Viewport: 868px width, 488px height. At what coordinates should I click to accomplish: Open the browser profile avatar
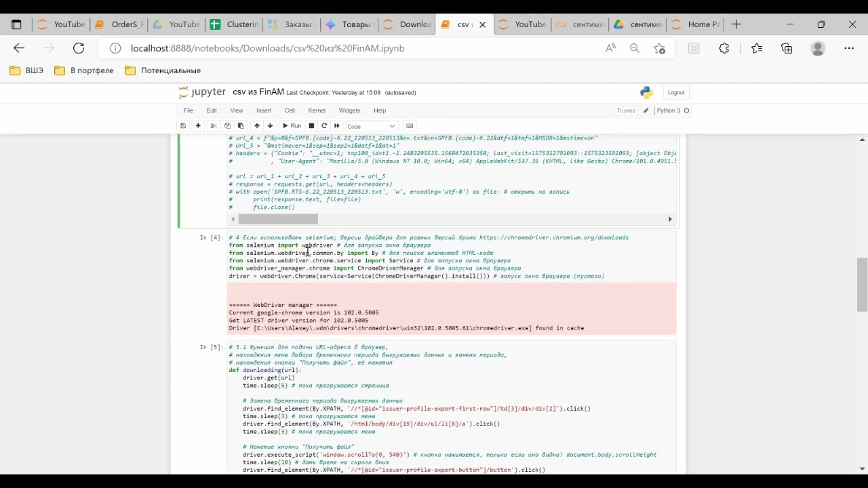point(818,48)
